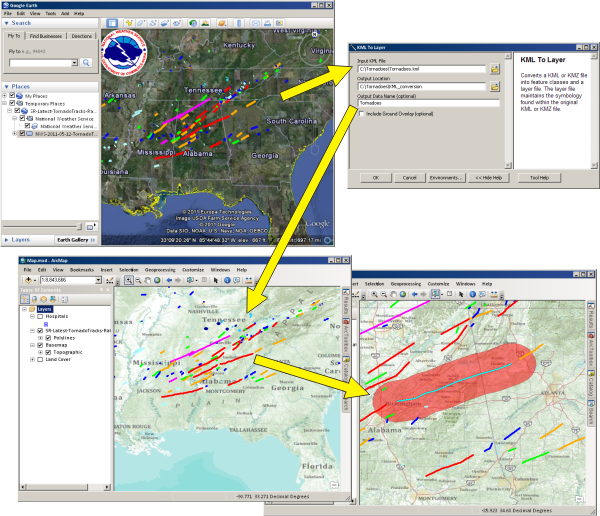Image resolution: width=600 pixels, height=516 pixels.
Task: Toggle the My Places checkbox
Action: 10,95
